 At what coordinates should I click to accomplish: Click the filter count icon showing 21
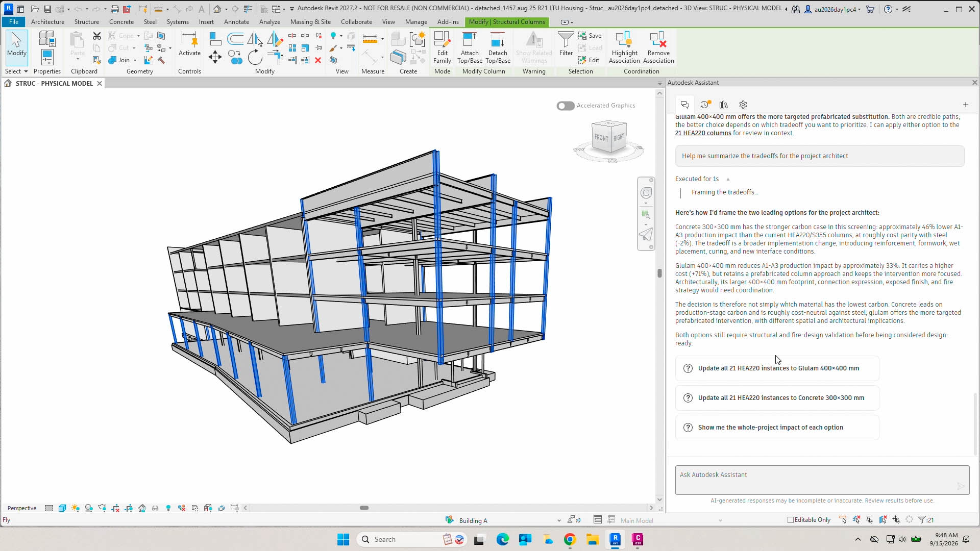click(x=926, y=520)
